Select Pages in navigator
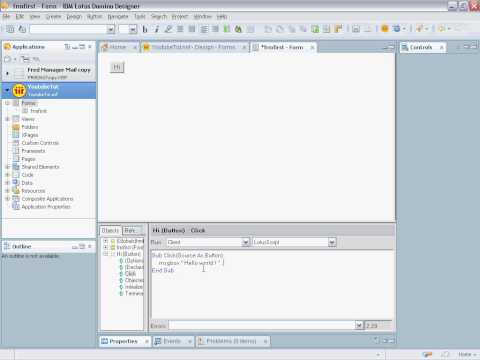Image resolution: width=480 pixels, height=360 pixels. click(x=28, y=159)
